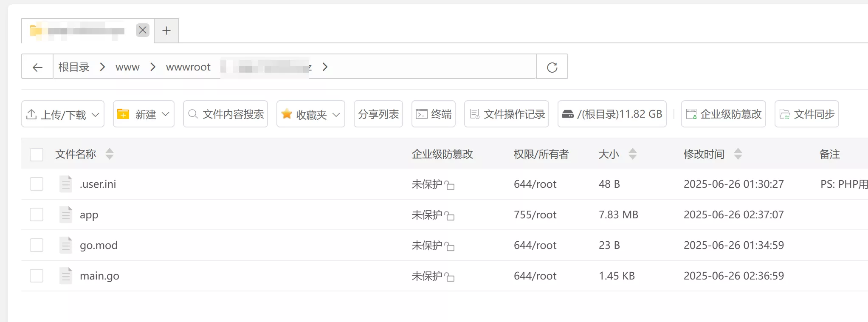Click disk icon beside /(根目录)11.82 GB
The height and width of the screenshot is (322, 868).
(567, 114)
